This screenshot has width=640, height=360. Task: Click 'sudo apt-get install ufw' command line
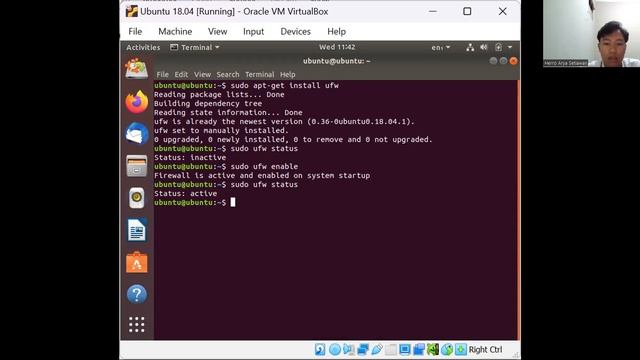(x=284, y=85)
